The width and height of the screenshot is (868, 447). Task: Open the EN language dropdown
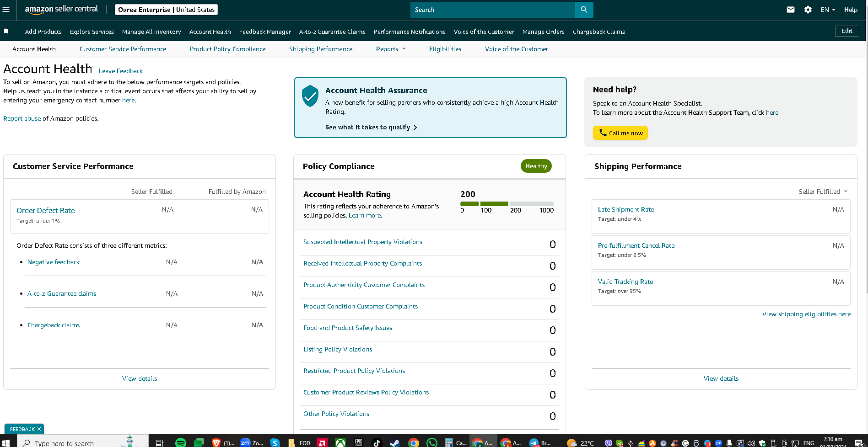[x=828, y=10]
